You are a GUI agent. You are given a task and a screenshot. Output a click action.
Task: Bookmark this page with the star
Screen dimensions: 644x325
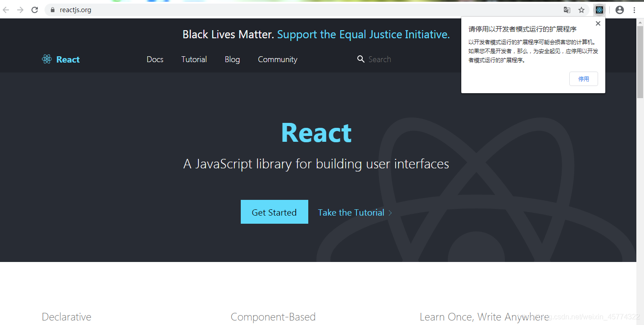[581, 10]
